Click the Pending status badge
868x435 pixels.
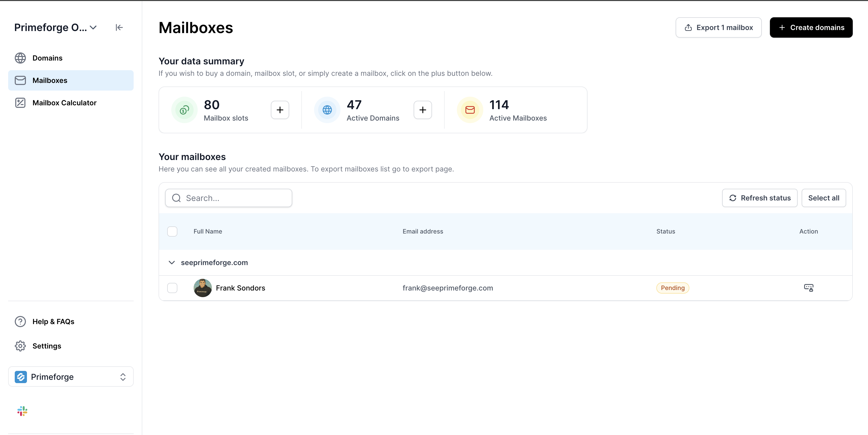(x=673, y=288)
